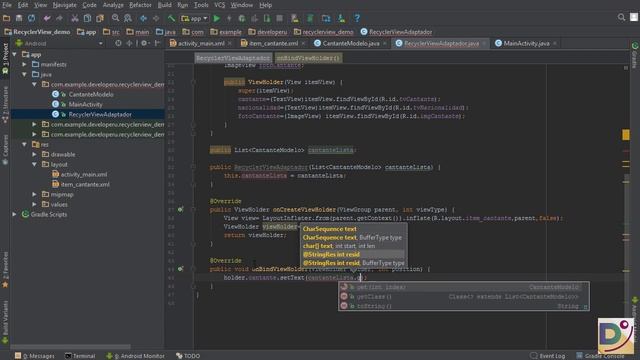
Task: Click the Redo arrow icon
Action: (x=60, y=18)
